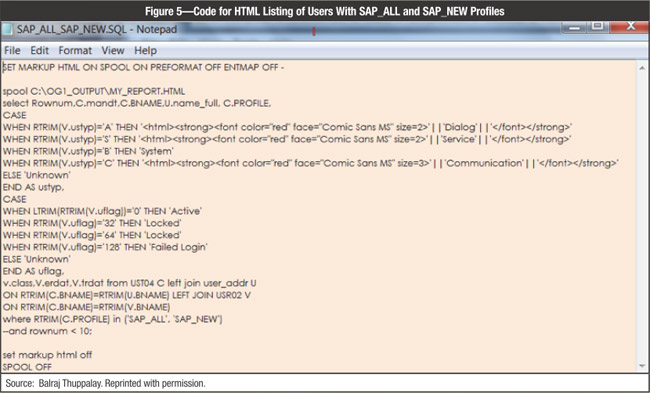The height and width of the screenshot is (393, 650).
Task: Click the line containing 'Communication'
Action: 310,163
